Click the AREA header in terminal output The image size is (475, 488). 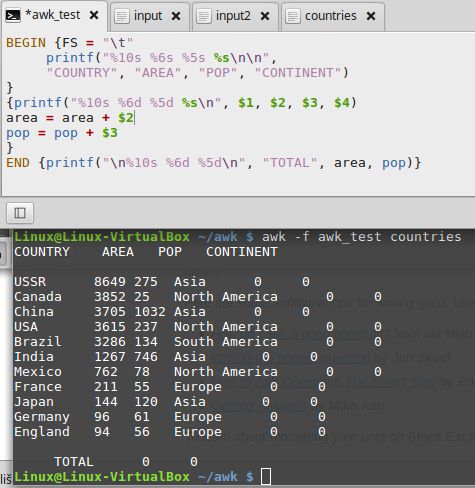118,252
